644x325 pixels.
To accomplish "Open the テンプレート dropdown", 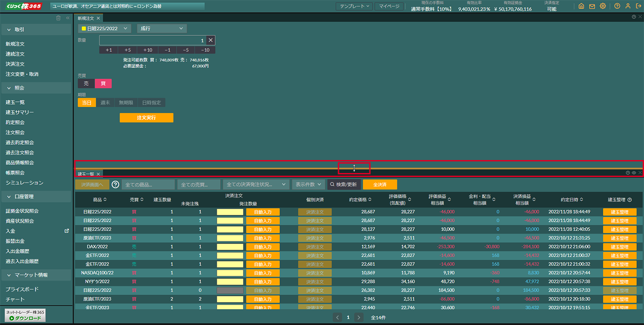I will [x=354, y=6].
